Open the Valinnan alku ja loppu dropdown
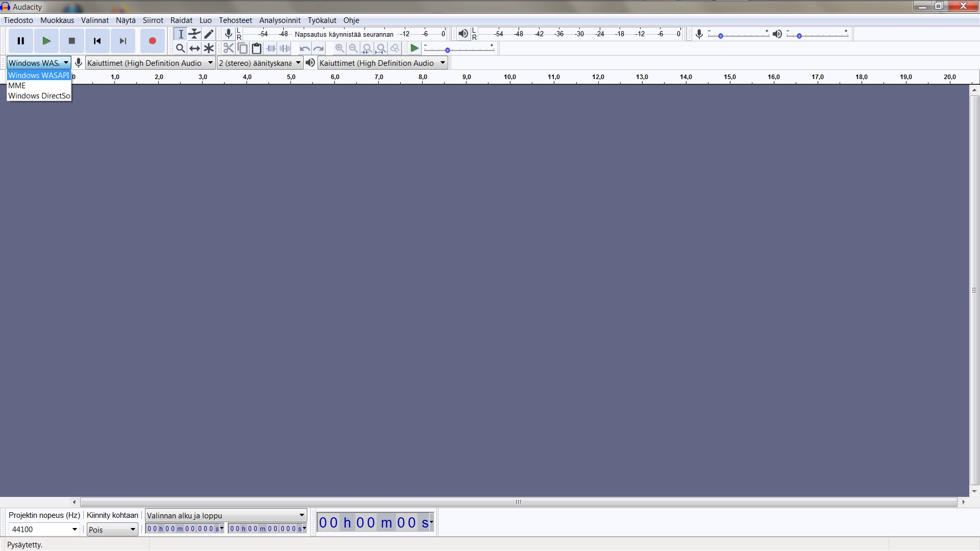This screenshot has width=980, height=551. coord(226,515)
